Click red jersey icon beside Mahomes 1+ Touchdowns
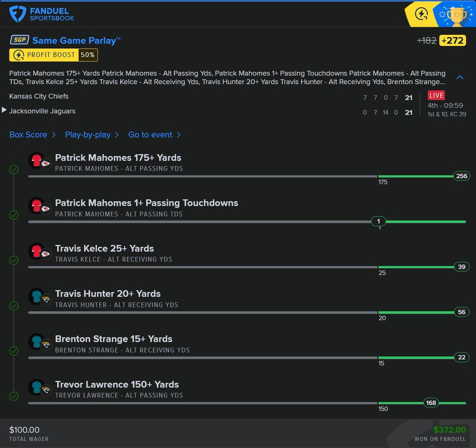476x448 pixels. [36, 206]
